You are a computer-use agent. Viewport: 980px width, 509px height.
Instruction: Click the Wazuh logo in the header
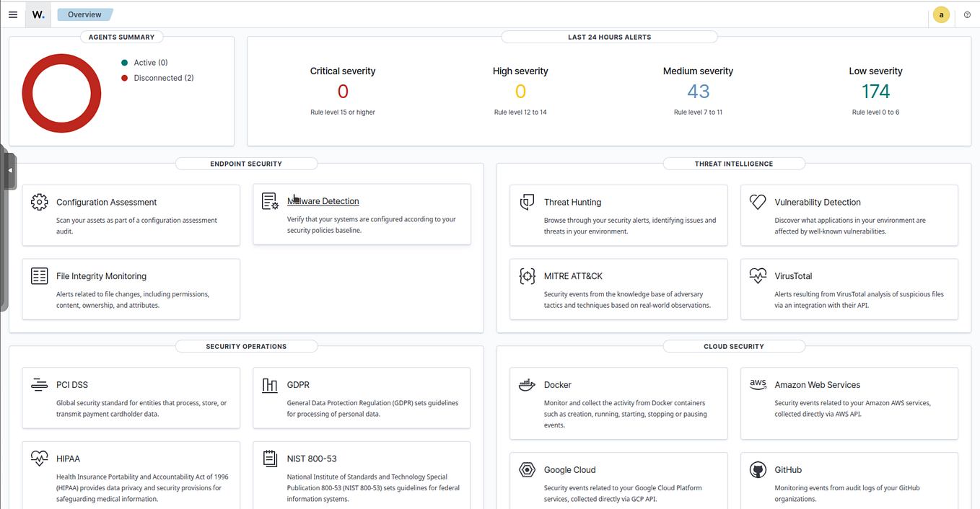pyautogui.click(x=38, y=14)
